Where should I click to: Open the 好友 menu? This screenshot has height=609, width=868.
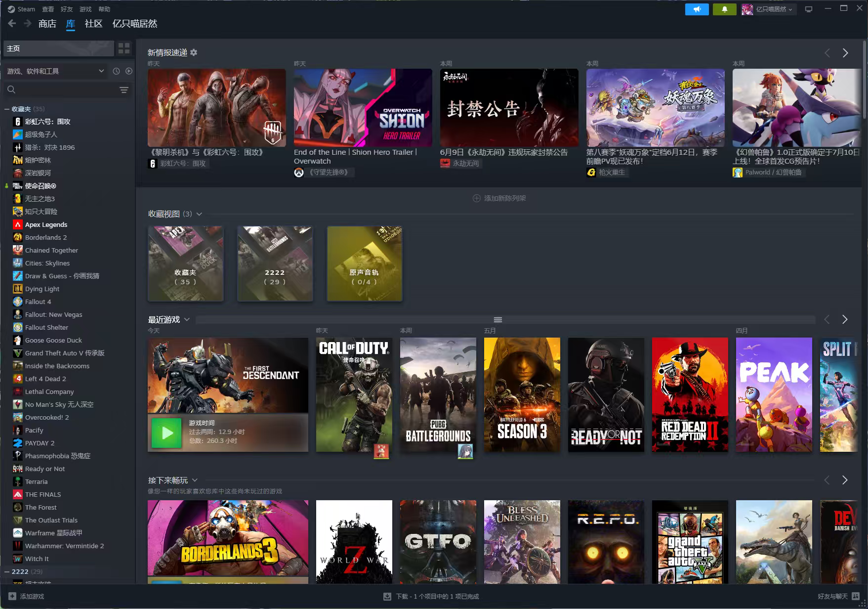pyautogui.click(x=67, y=9)
